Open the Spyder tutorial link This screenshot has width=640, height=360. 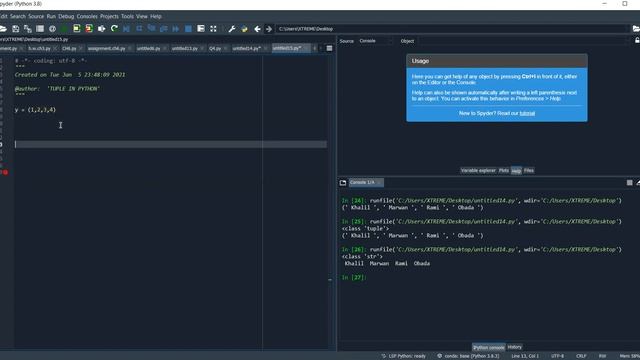(x=527, y=113)
